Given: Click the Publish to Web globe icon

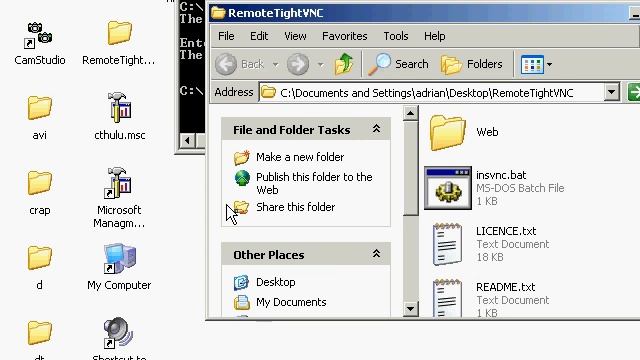Looking at the screenshot, I should click(242, 178).
